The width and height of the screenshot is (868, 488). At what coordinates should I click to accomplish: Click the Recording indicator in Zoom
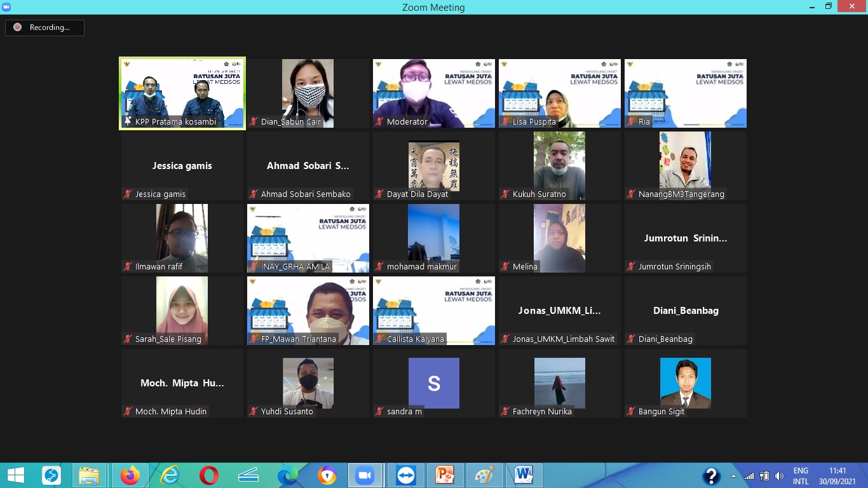pos(44,27)
